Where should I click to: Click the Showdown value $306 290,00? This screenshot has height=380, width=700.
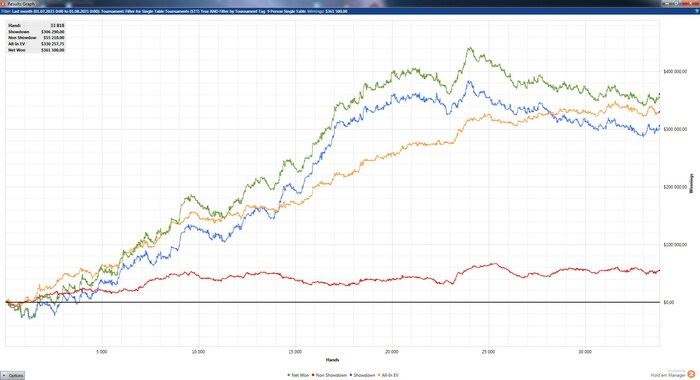coord(53,32)
